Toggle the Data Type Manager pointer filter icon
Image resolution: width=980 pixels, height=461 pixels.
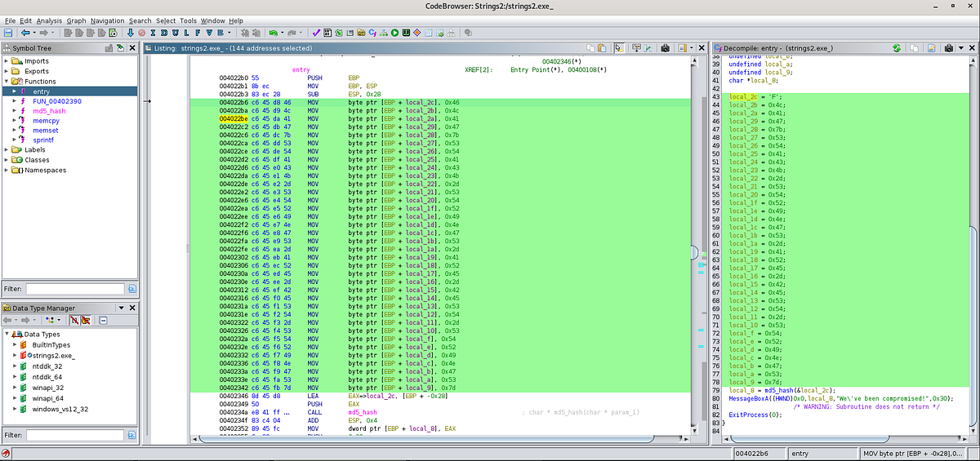coord(86,321)
